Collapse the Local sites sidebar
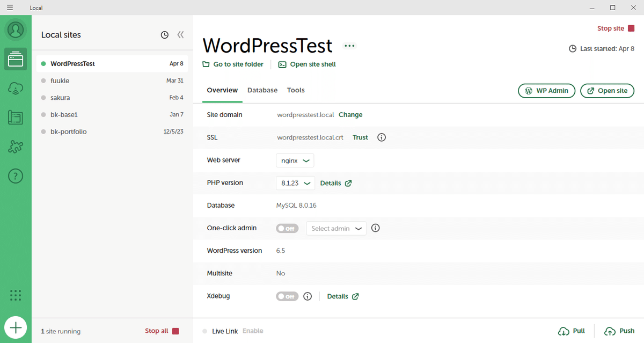Viewport: 644px width, 343px height. coord(180,35)
